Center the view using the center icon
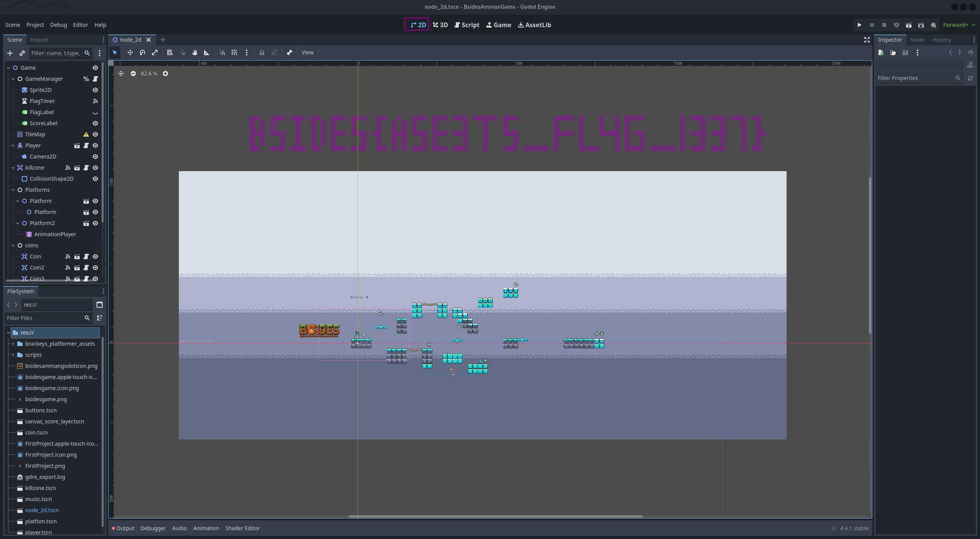 [x=121, y=73]
